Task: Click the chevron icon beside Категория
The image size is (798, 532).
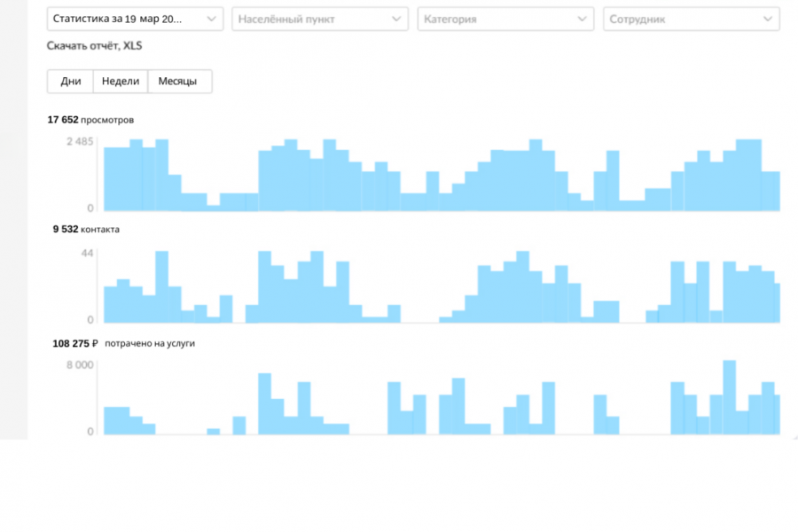Action: [x=583, y=19]
